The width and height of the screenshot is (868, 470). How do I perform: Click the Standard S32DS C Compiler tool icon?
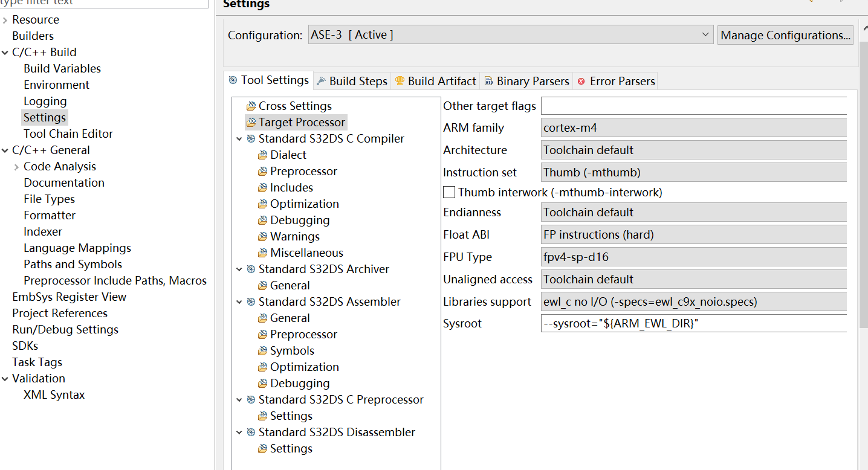point(251,139)
